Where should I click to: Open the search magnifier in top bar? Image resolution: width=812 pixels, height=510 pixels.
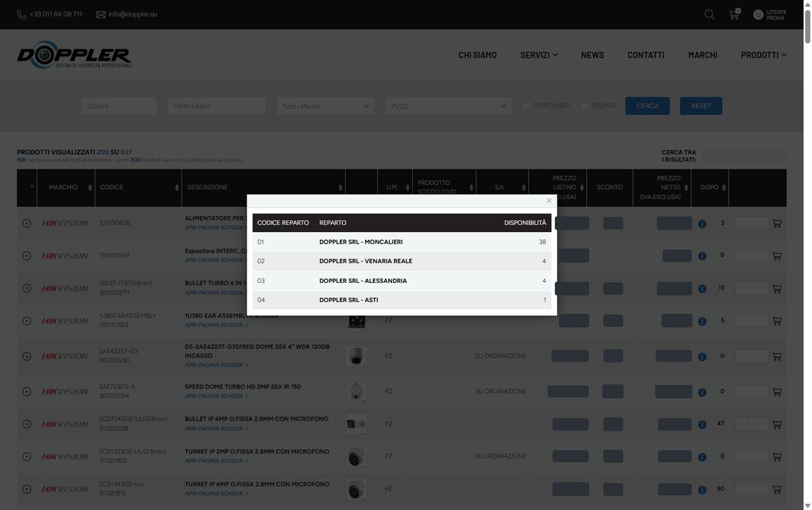(709, 14)
